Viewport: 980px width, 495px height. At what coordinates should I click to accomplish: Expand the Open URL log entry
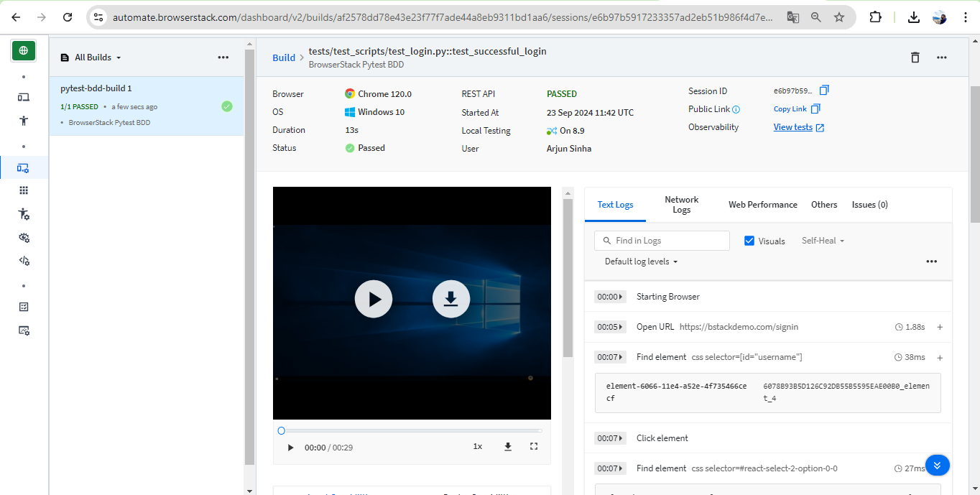click(940, 327)
